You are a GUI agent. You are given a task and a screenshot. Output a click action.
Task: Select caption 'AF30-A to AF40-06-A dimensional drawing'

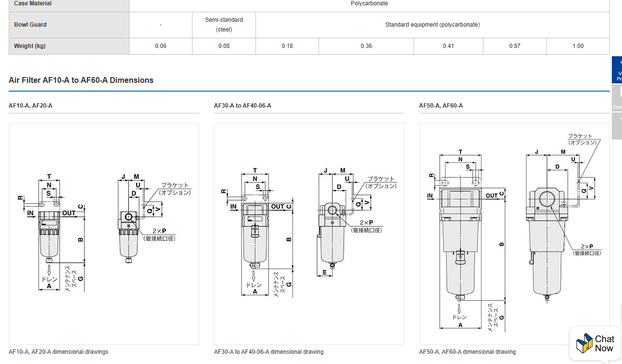point(269,352)
